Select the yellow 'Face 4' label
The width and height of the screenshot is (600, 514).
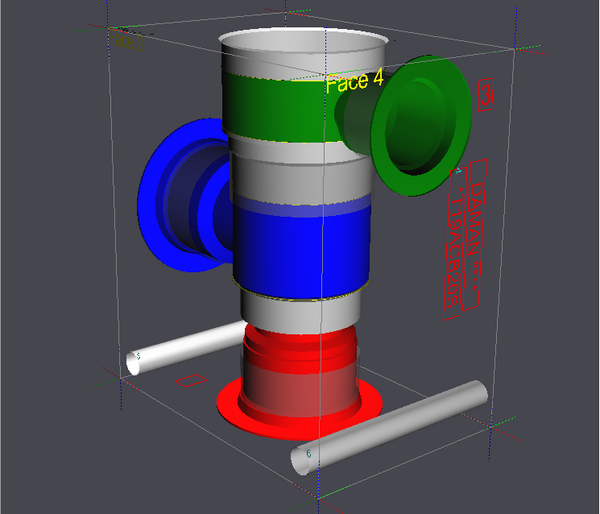click(x=354, y=81)
